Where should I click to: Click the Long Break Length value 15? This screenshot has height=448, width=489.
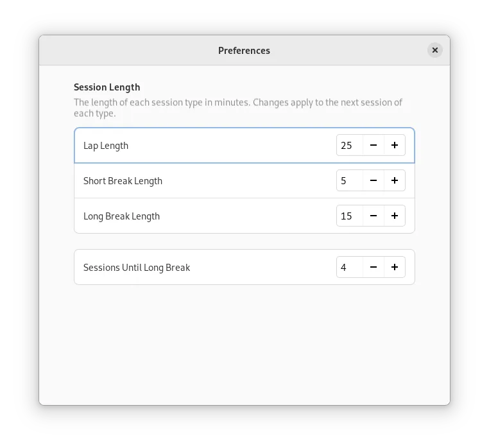click(350, 216)
